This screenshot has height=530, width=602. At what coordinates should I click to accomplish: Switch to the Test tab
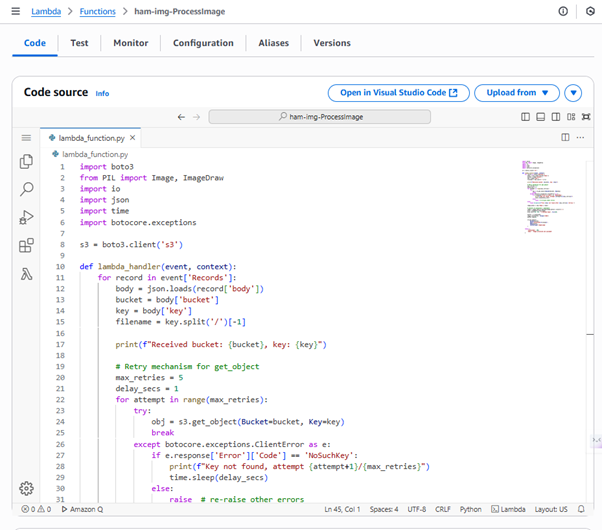(x=79, y=43)
